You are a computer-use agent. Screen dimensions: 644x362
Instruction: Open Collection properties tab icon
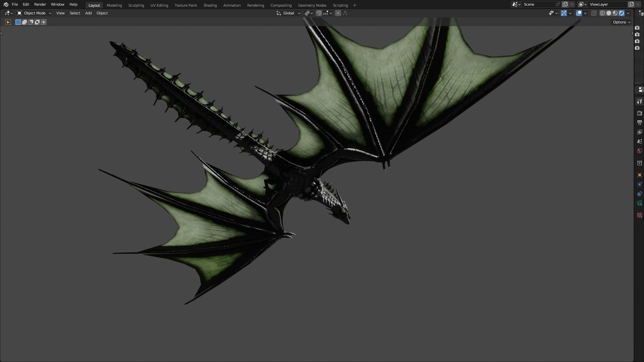(x=639, y=163)
